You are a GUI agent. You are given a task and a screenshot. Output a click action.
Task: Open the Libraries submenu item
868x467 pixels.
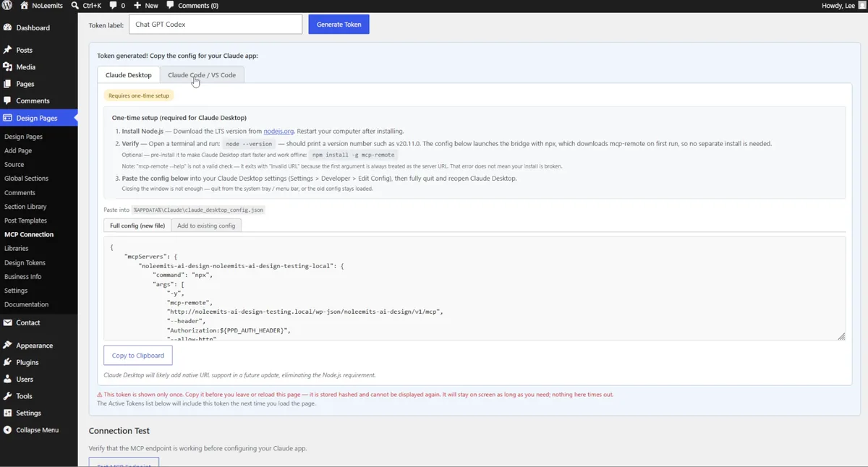pyautogui.click(x=17, y=248)
